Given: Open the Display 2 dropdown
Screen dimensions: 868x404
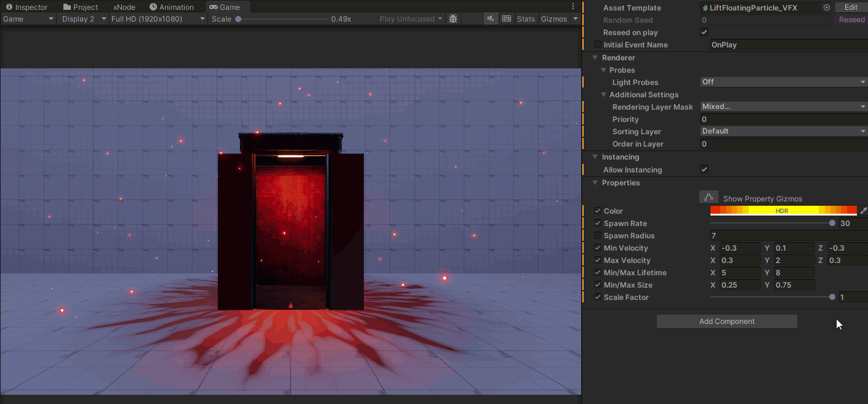Looking at the screenshot, I should tap(84, 19).
